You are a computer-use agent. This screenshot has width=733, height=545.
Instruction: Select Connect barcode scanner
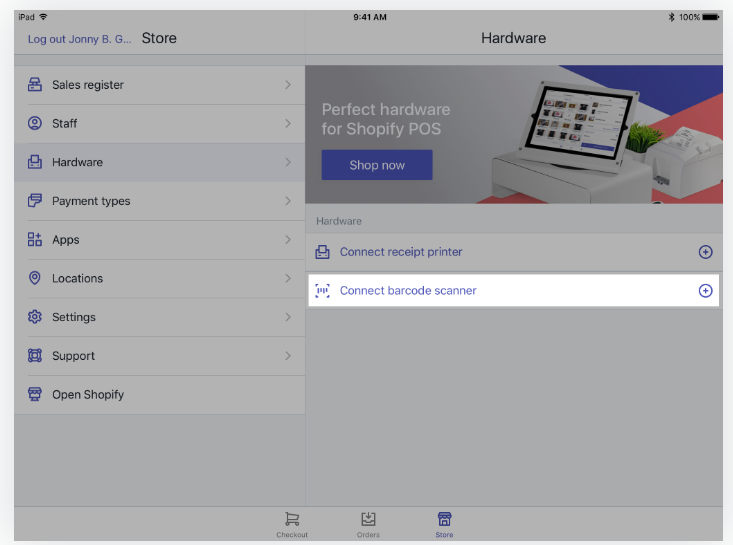(x=513, y=291)
